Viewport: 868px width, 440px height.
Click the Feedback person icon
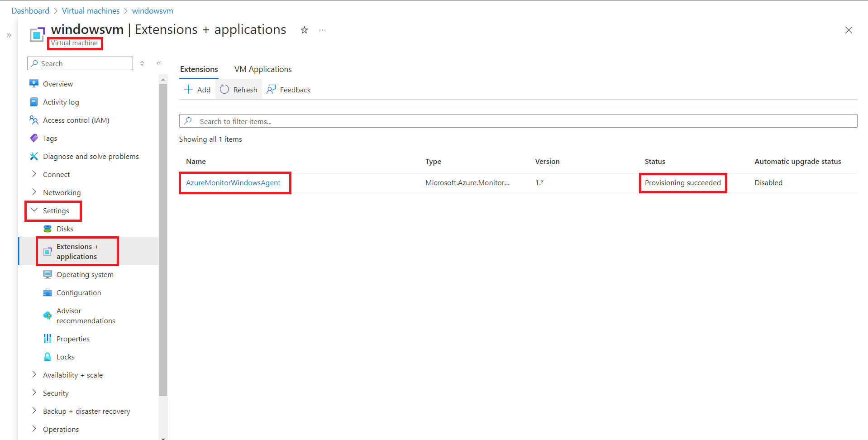pyautogui.click(x=271, y=90)
